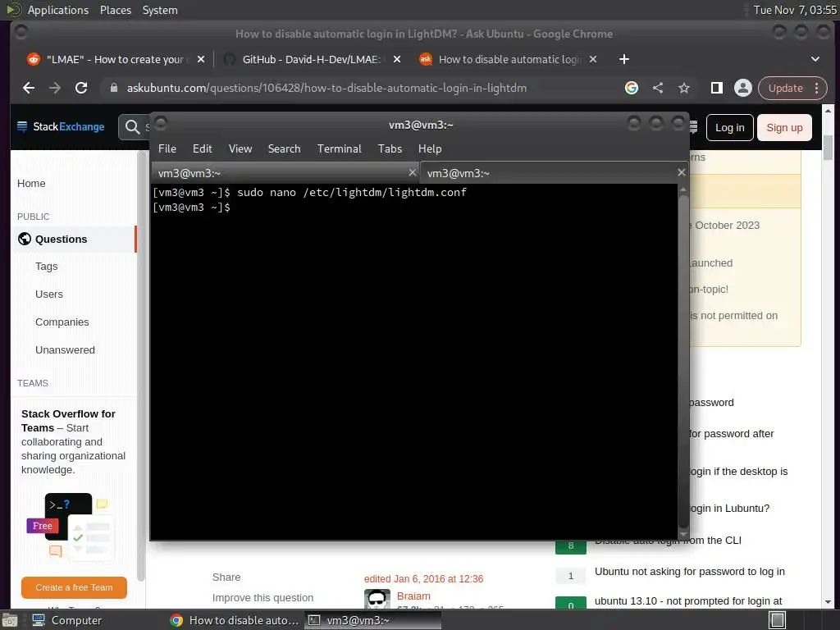Click the askubuntu.com address bar

(x=326, y=88)
